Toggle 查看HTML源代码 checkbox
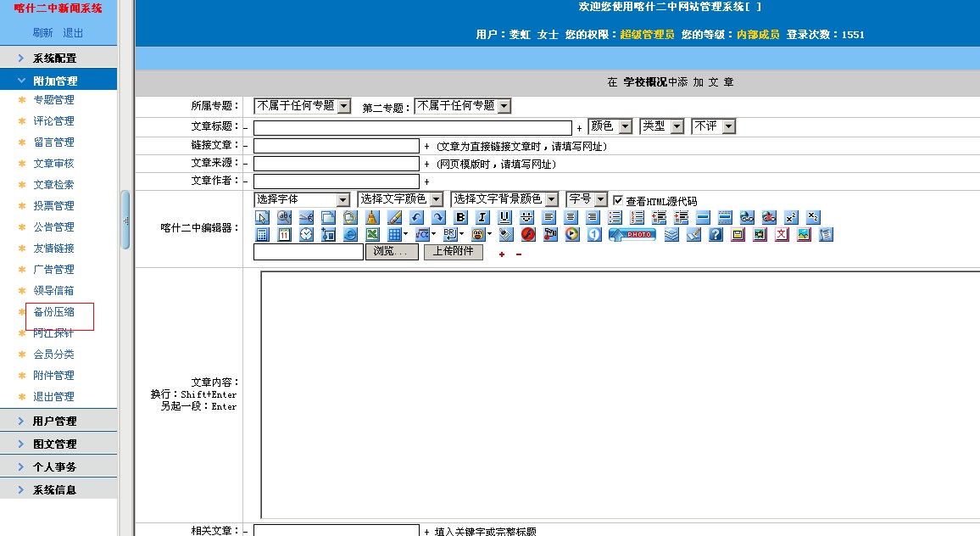980x536 pixels. click(618, 200)
